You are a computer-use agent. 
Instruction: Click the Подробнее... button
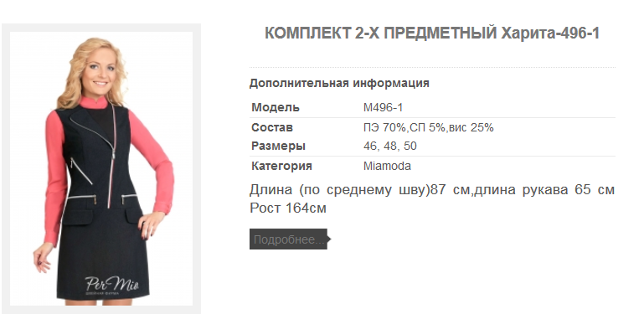point(288,239)
